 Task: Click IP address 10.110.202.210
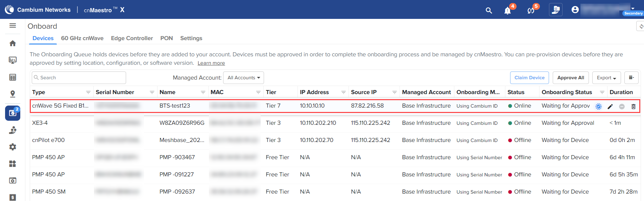click(318, 123)
